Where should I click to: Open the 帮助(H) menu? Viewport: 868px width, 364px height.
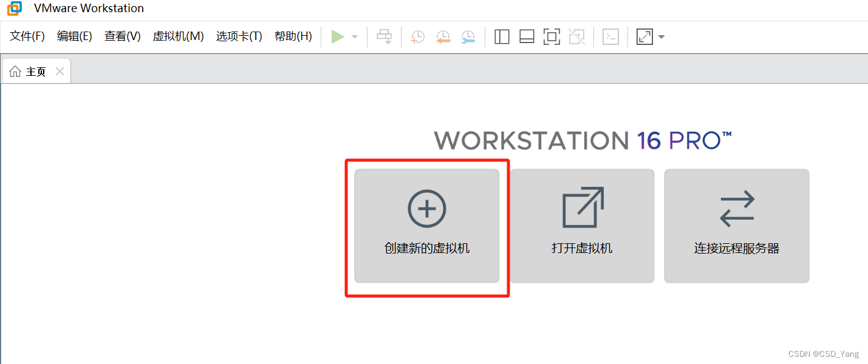pos(293,36)
